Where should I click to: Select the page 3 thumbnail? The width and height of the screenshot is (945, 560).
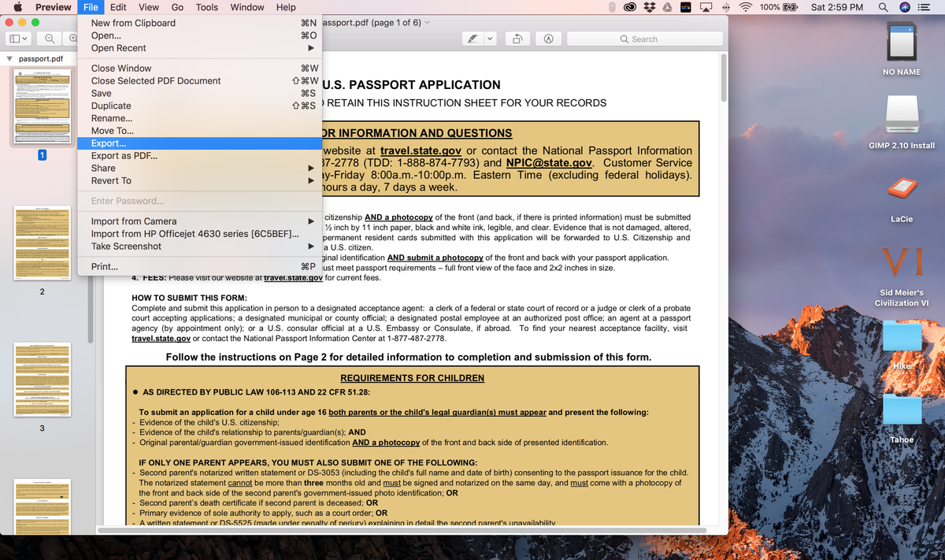42,380
